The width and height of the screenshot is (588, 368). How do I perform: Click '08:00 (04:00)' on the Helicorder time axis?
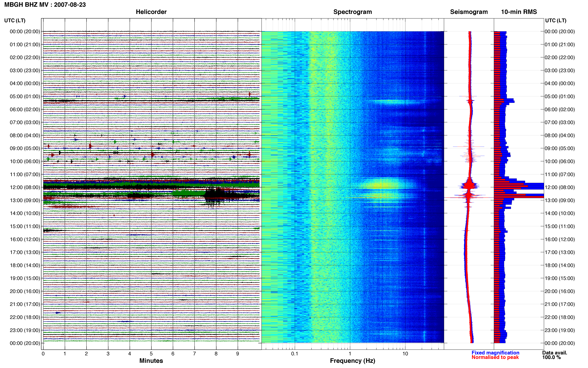(x=25, y=135)
